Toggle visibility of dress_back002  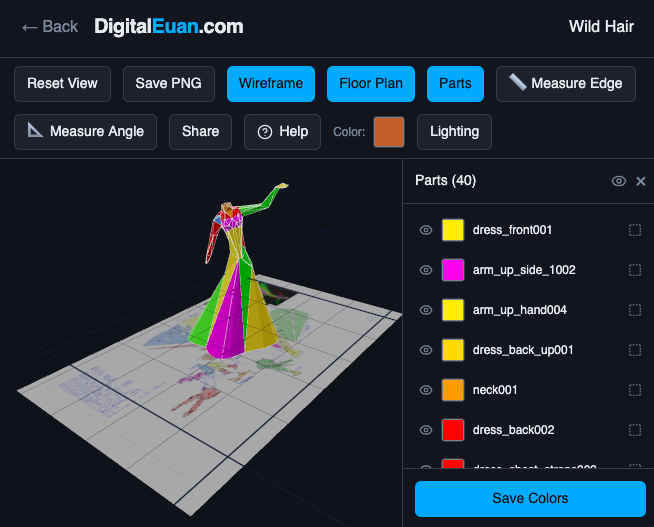tap(425, 430)
